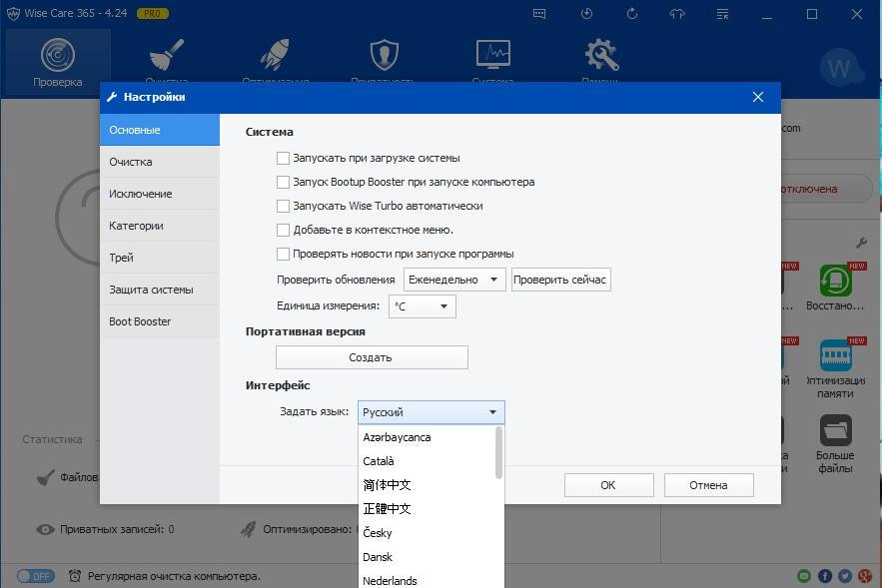882x588 pixels.
Task: Close the Настройки dialog
Action: pos(758,97)
